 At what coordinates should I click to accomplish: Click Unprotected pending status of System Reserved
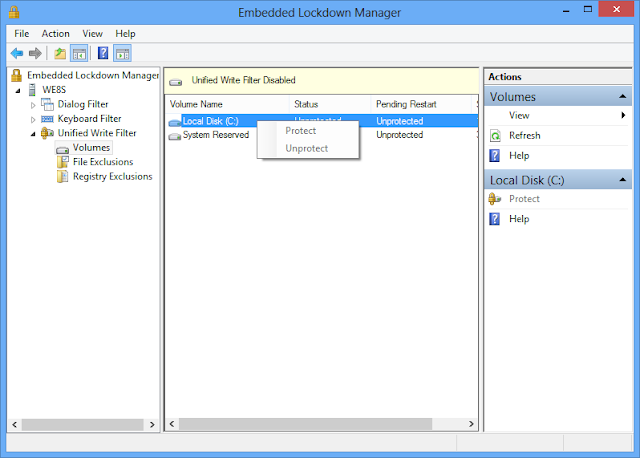[x=400, y=135]
